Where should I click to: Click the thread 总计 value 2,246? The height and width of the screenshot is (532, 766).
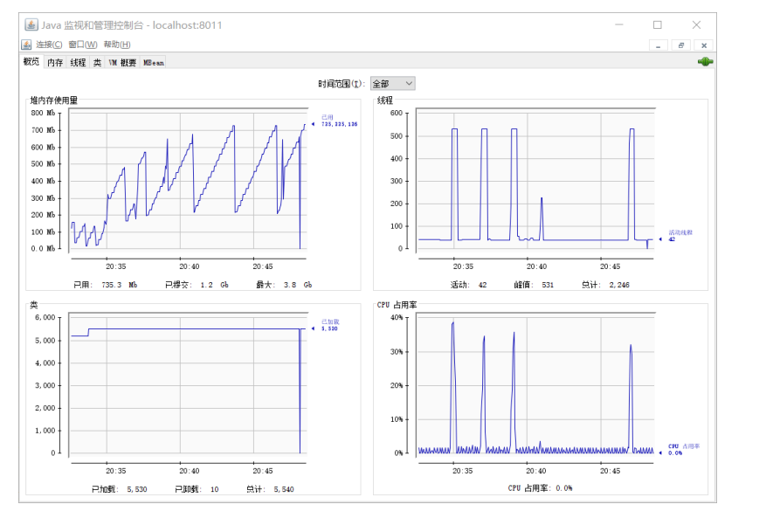point(619,285)
